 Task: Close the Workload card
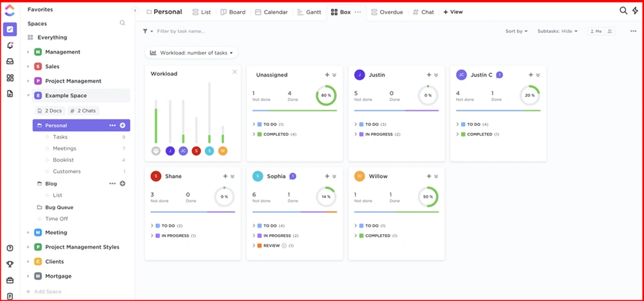[234, 72]
